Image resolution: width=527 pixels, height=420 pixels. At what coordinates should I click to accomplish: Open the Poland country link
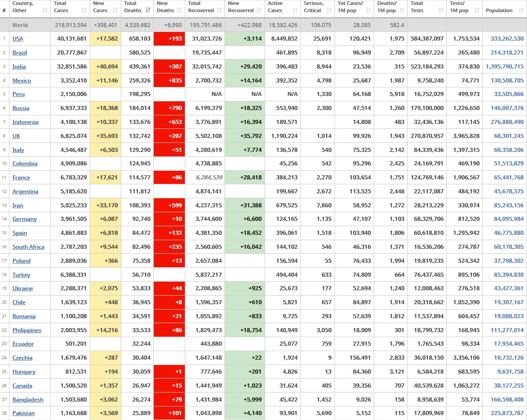22,261
